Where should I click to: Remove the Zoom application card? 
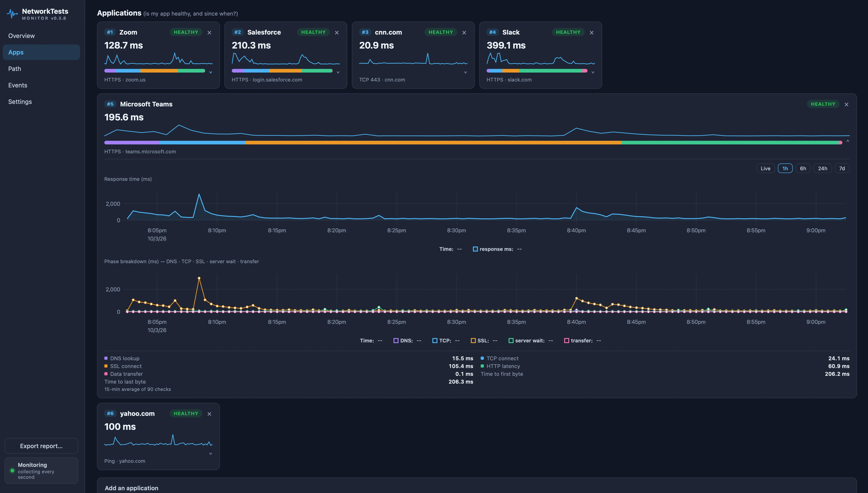pos(210,33)
